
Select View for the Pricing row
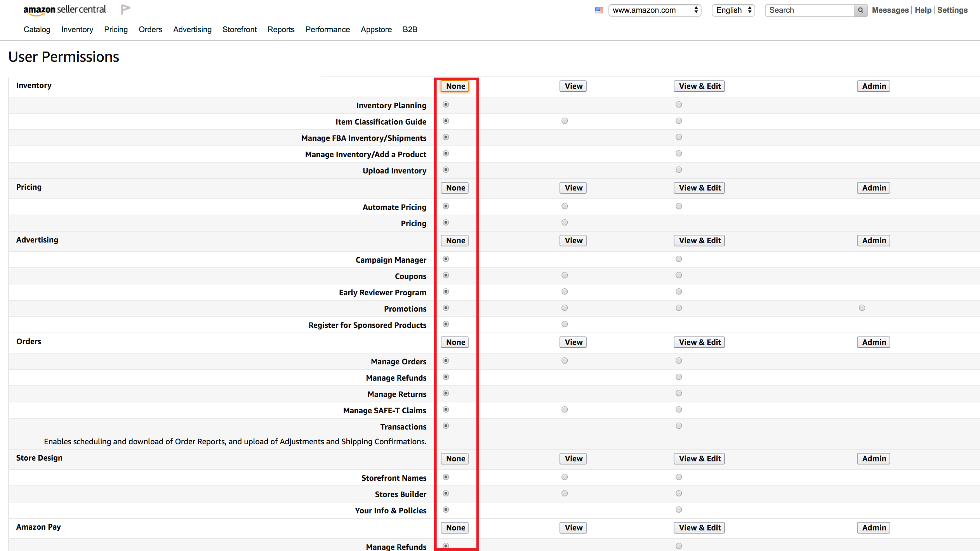[565, 222]
